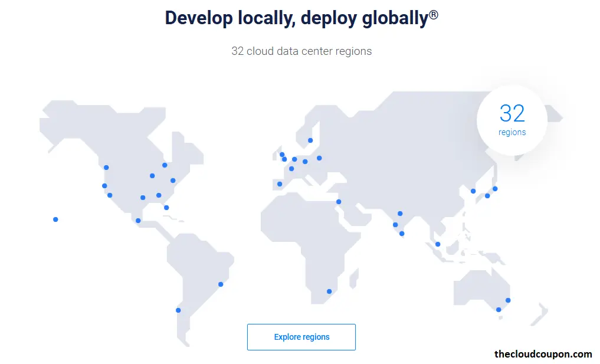Click the Amsterdam region dot
600x364 pixels.
click(294, 159)
